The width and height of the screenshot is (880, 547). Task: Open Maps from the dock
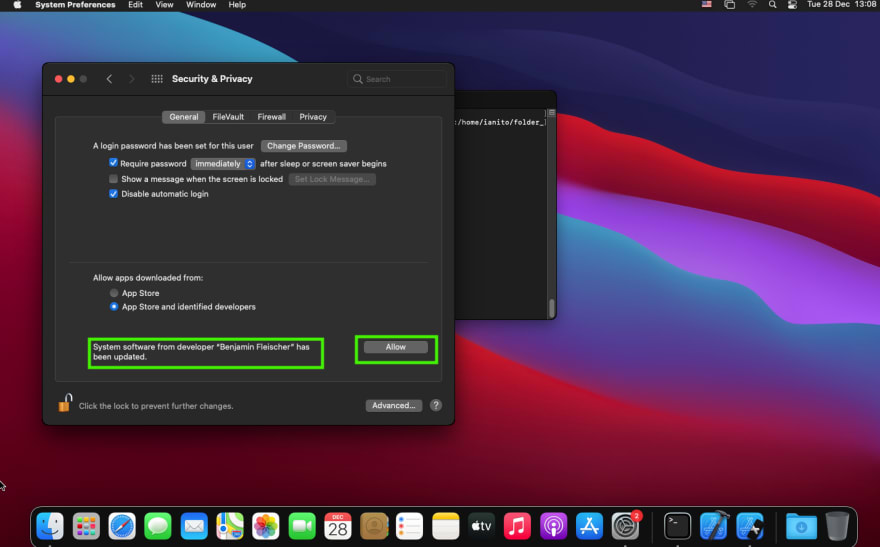pos(230,526)
